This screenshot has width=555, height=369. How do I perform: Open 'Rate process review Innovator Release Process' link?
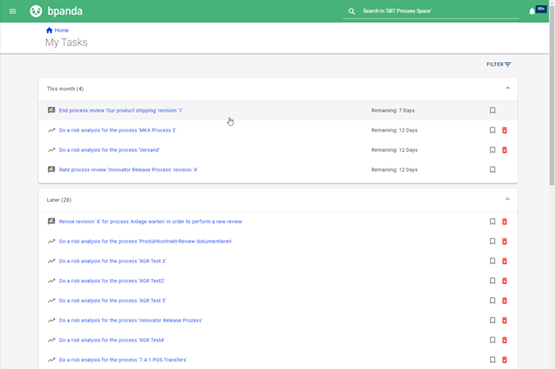point(128,170)
